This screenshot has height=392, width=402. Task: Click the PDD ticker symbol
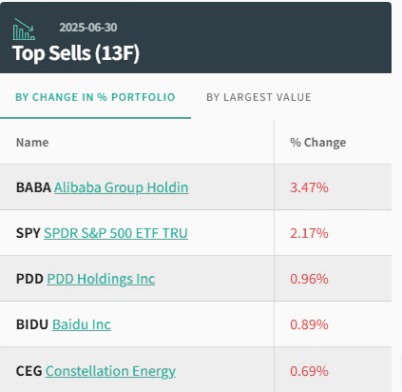[x=30, y=279]
